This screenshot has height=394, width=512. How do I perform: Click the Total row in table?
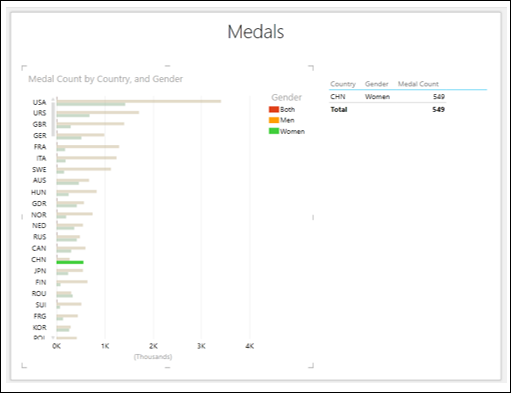[387, 109]
